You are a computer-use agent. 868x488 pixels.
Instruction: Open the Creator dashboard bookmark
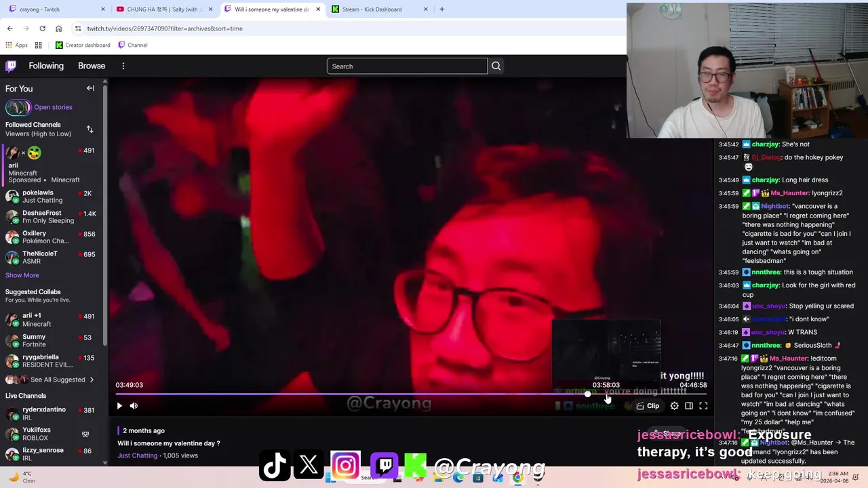(x=83, y=45)
